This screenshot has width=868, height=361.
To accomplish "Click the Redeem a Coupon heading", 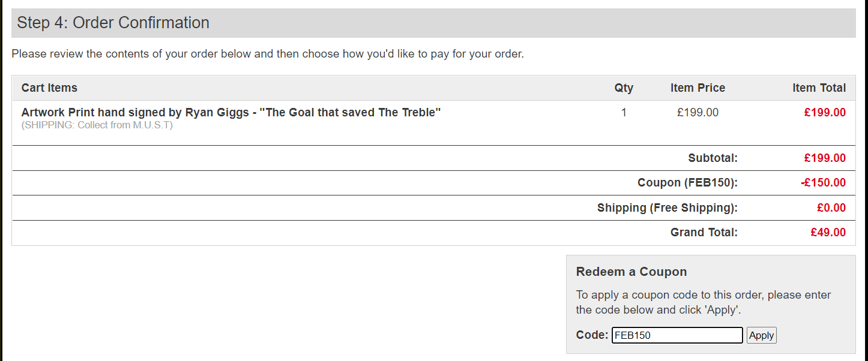I will pyautogui.click(x=631, y=272).
